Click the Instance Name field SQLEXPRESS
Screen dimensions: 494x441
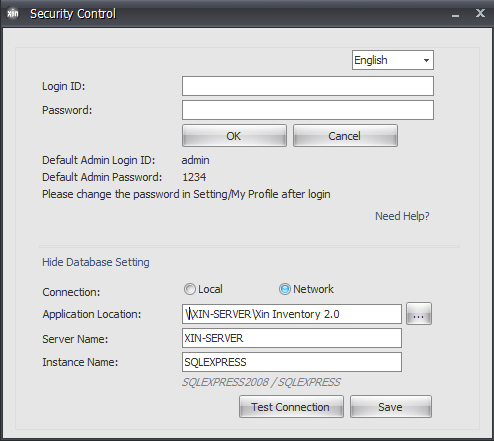coord(292,362)
